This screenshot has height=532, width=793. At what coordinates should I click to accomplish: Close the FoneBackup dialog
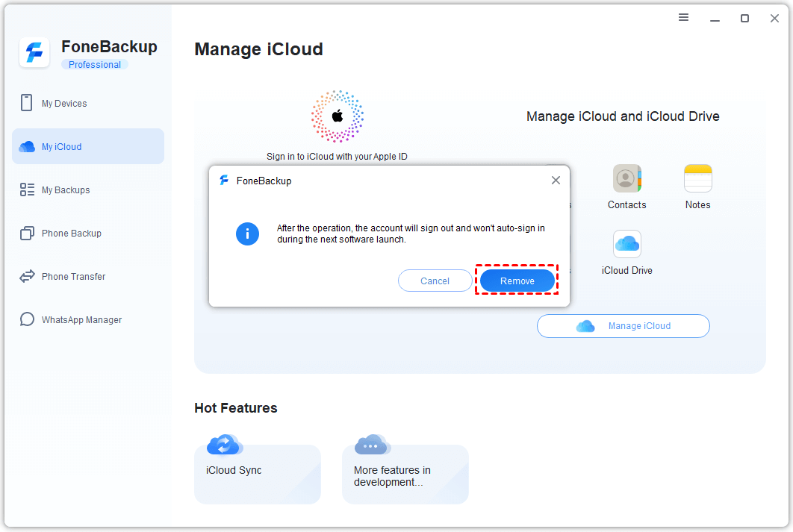point(556,181)
